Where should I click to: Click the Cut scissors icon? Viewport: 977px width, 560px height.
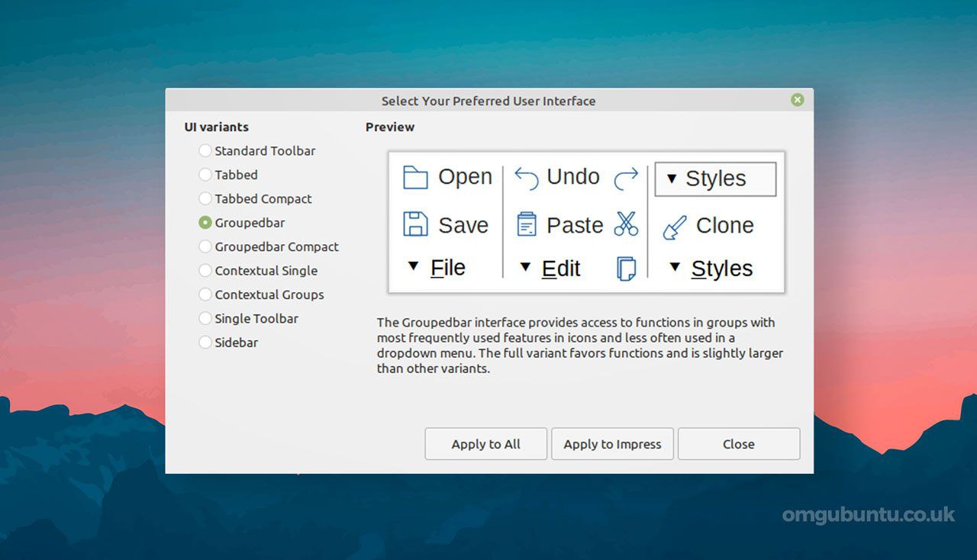pyautogui.click(x=626, y=224)
